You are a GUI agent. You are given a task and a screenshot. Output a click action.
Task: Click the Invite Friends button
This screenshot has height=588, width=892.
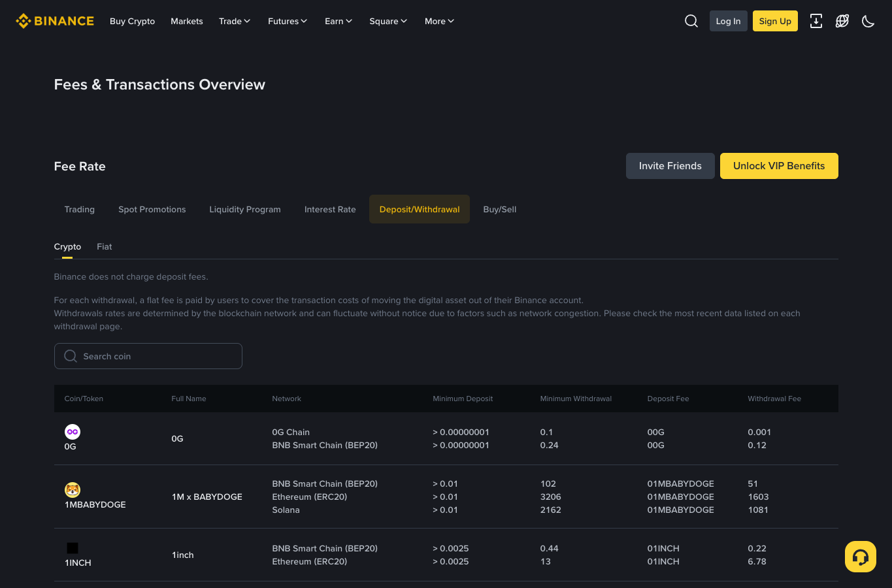point(670,166)
